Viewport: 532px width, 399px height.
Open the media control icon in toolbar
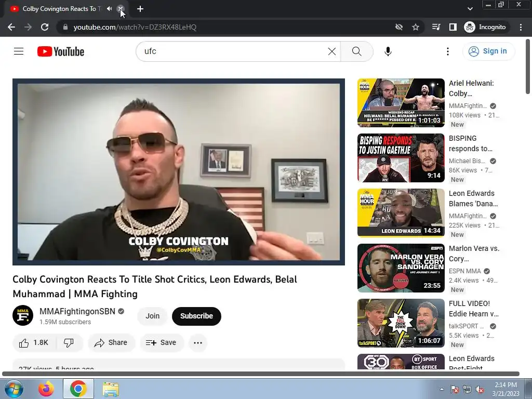[x=436, y=27]
